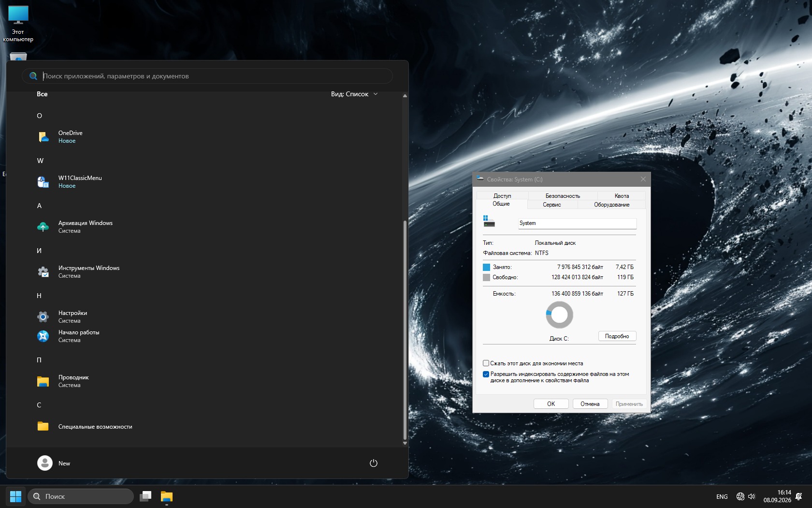Open the Вид: Список view dropdown
The image size is (812, 508).
pyautogui.click(x=354, y=94)
